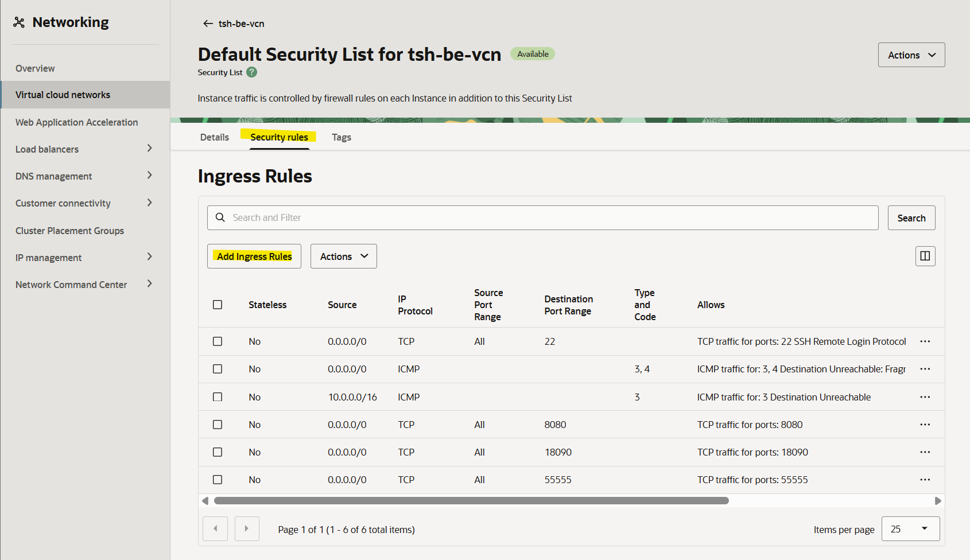Image resolution: width=970 pixels, height=560 pixels.
Task: Click the Add Ingress Rules button
Action: pyautogui.click(x=254, y=256)
